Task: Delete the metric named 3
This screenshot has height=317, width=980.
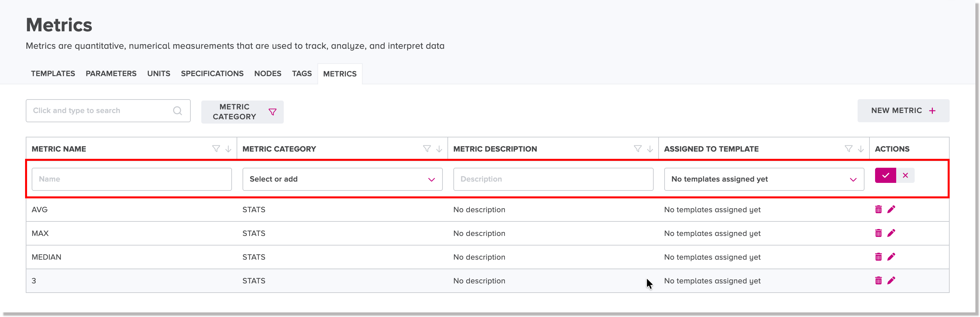Action: (x=878, y=280)
